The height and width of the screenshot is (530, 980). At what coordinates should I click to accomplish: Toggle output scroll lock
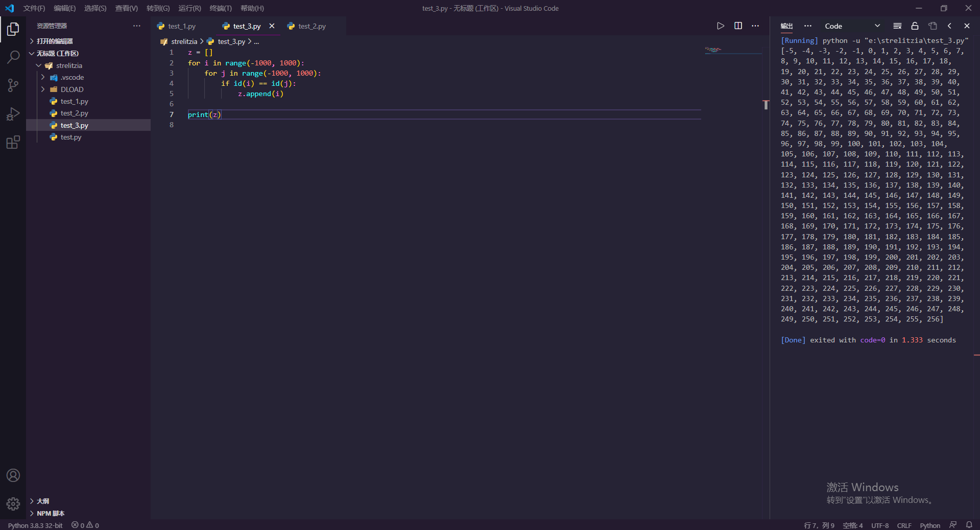click(915, 26)
